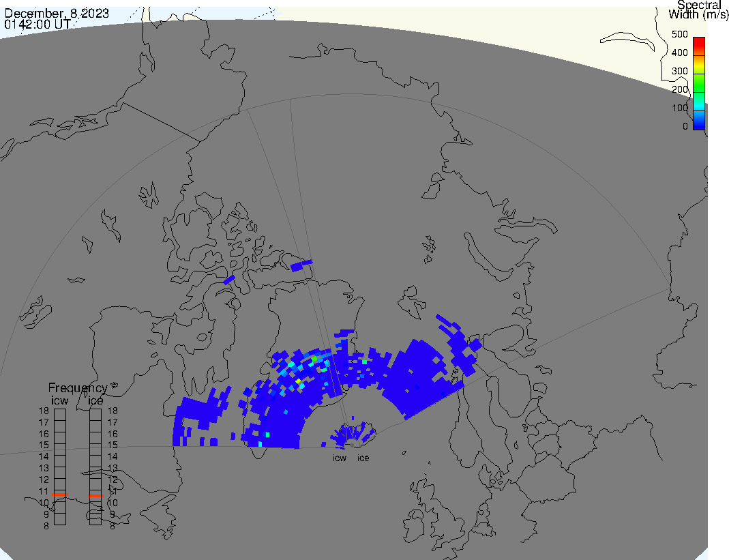Click the red frequency marker on icw scale
The image size is (729, 560).
[60, 494]
